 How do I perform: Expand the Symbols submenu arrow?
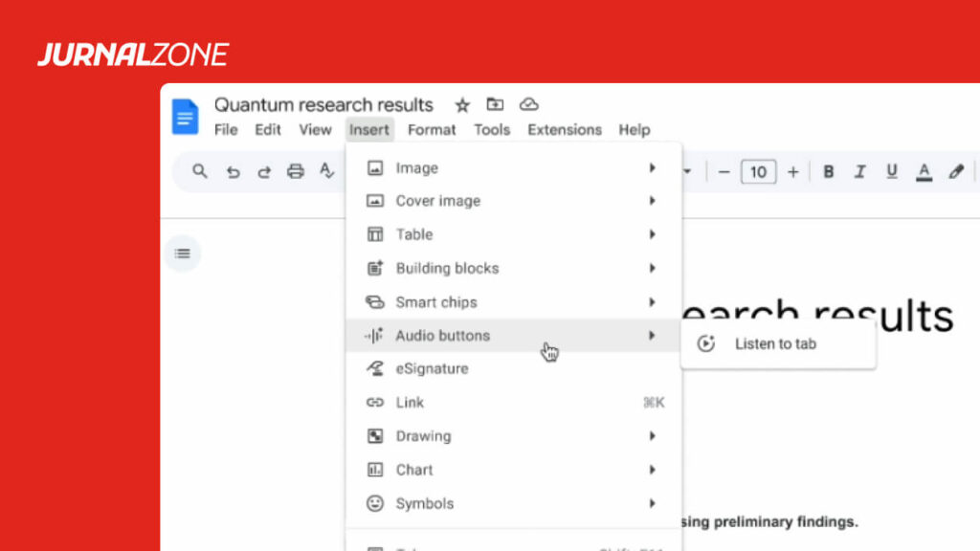pos(652,503)
